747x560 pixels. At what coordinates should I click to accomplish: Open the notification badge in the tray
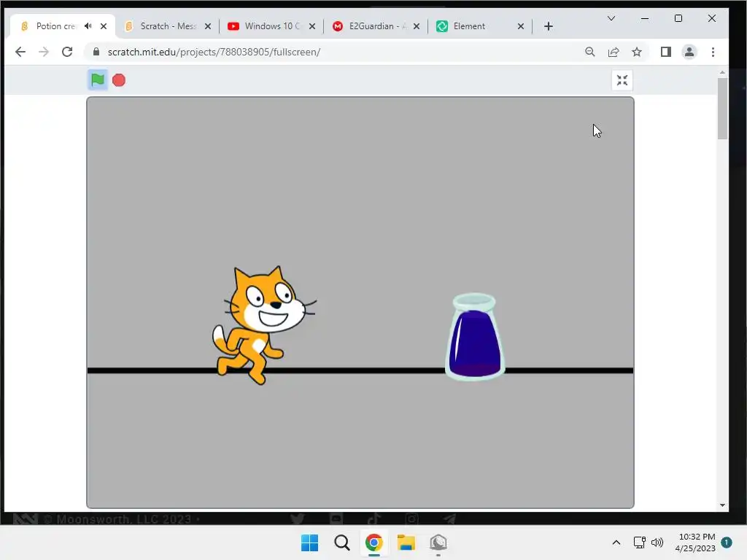click(726, 542)
